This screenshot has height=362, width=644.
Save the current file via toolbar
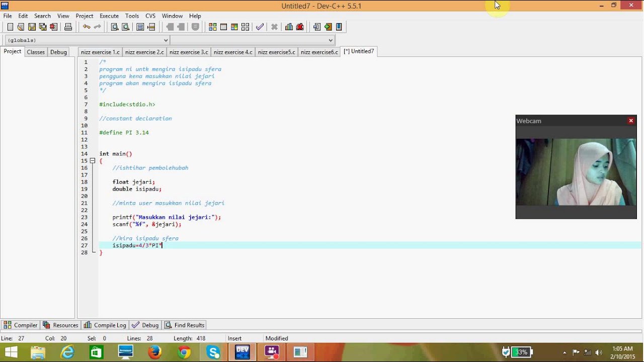(x=32, y=27)
